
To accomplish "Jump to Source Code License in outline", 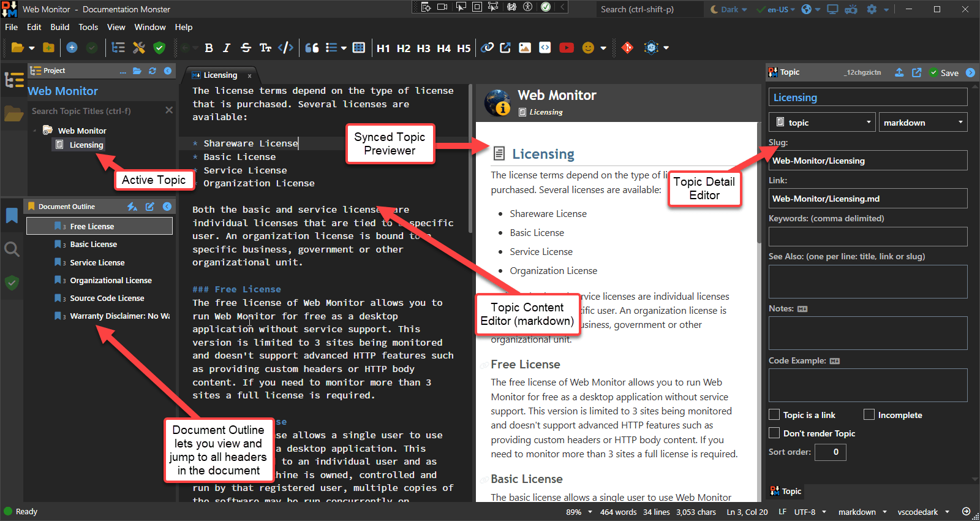I will point(107,298).
